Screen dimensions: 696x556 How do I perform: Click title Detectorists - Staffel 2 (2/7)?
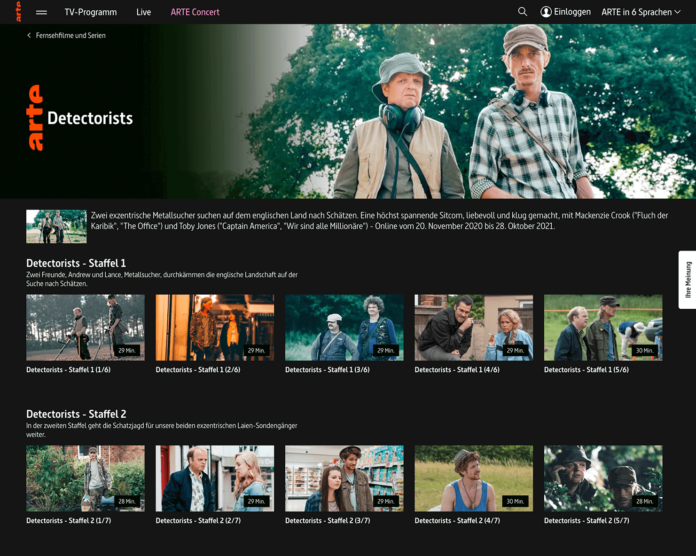(198, 521)
